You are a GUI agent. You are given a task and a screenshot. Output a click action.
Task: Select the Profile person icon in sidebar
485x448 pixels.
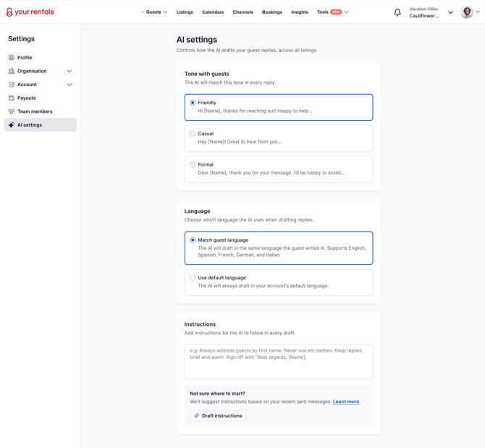(x=12, y=57)
